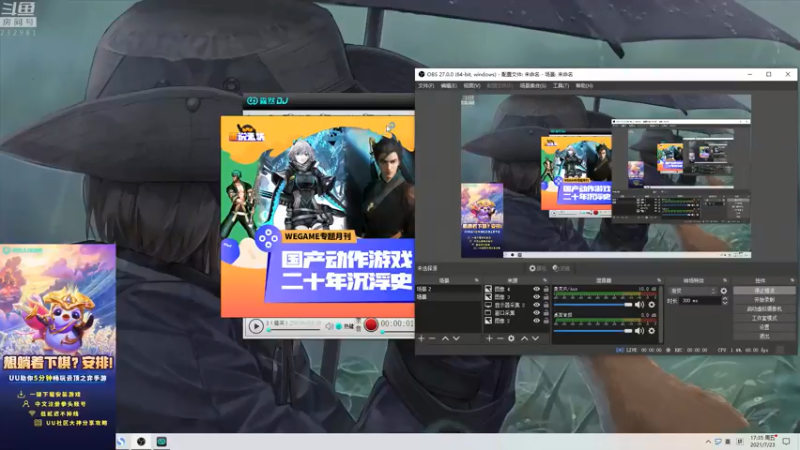Click the 停止推流 stop streaming button
This screenshot has width=800, height=450.
(764, 290)
